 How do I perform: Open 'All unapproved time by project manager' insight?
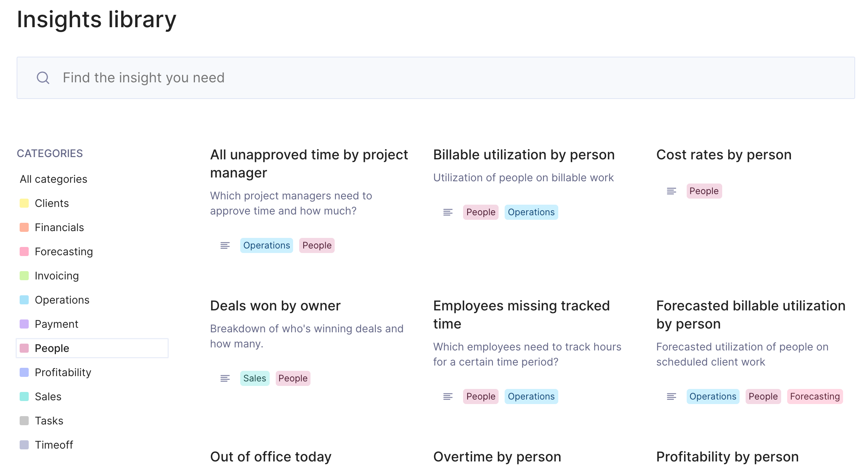click(309, 164)
